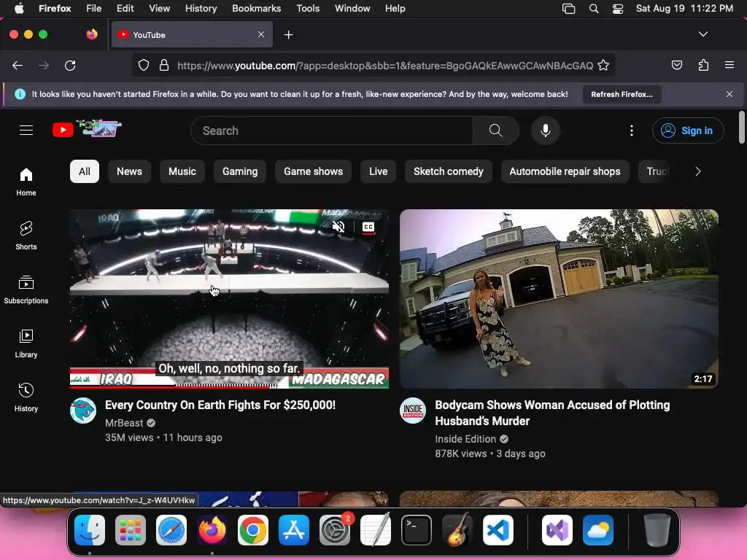The image size is (747, 560).
Task: Show more category chips arrow
Action: 697,171
